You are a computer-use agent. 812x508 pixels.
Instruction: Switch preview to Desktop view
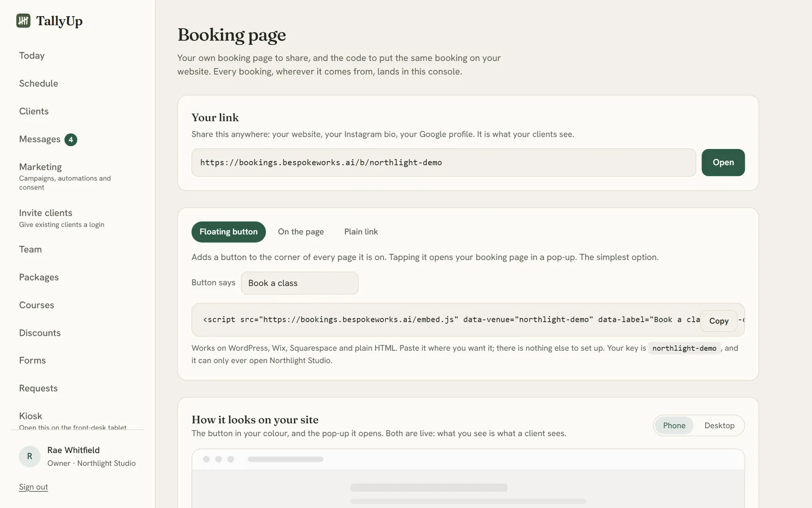[719, 426]
